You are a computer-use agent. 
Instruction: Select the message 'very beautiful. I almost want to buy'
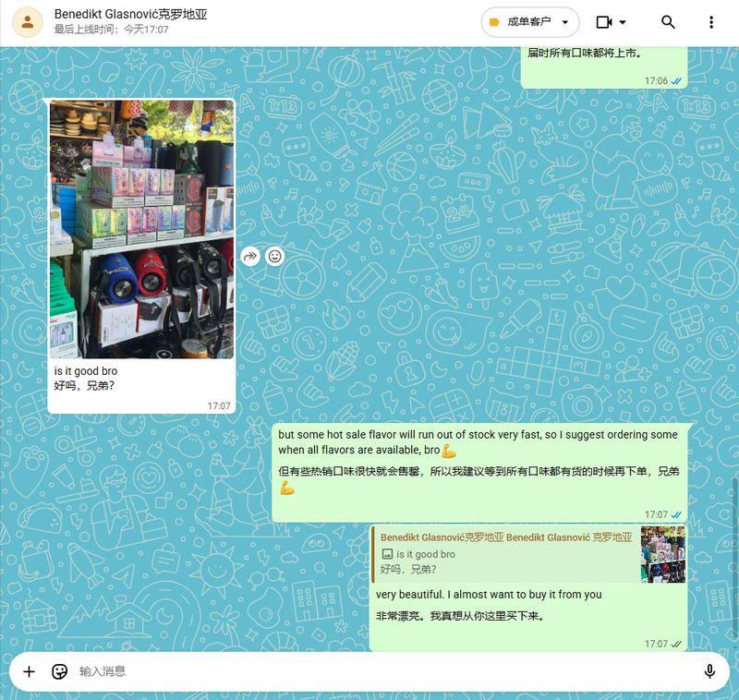[489, 595]
